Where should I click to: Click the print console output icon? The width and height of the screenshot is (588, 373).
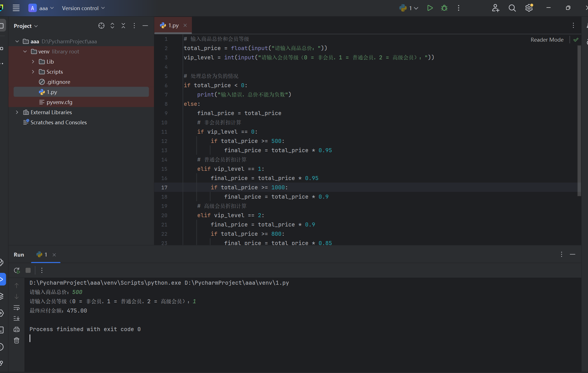click(x=17, y=329)
